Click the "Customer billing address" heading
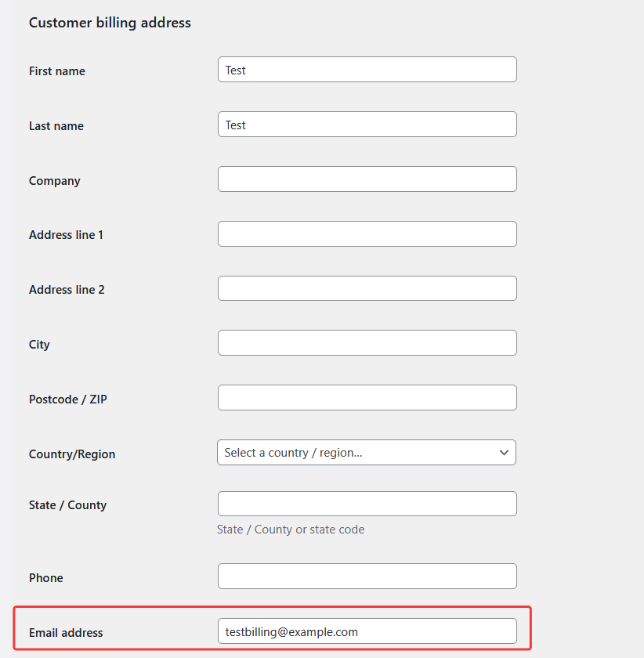This screenshot has width=644, height=658. (110, 23)
